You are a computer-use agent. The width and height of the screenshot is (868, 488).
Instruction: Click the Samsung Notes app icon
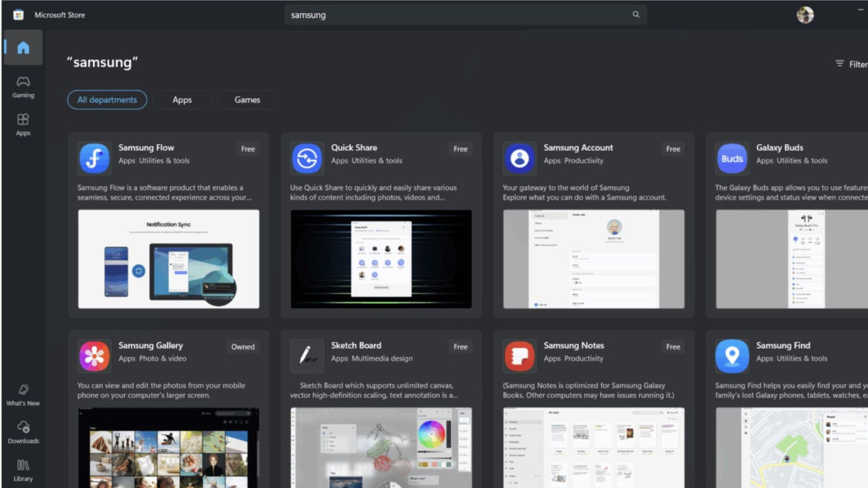coord(519,356)
